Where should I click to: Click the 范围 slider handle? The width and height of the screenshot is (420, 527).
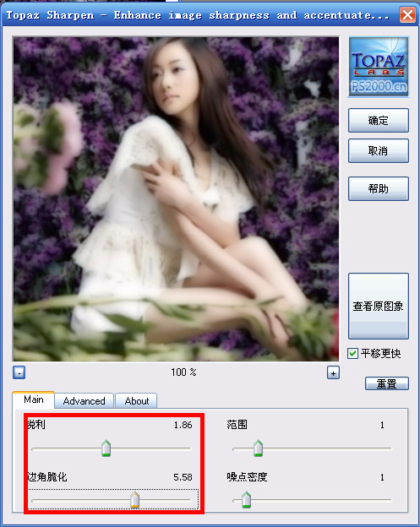pos(258,448)
